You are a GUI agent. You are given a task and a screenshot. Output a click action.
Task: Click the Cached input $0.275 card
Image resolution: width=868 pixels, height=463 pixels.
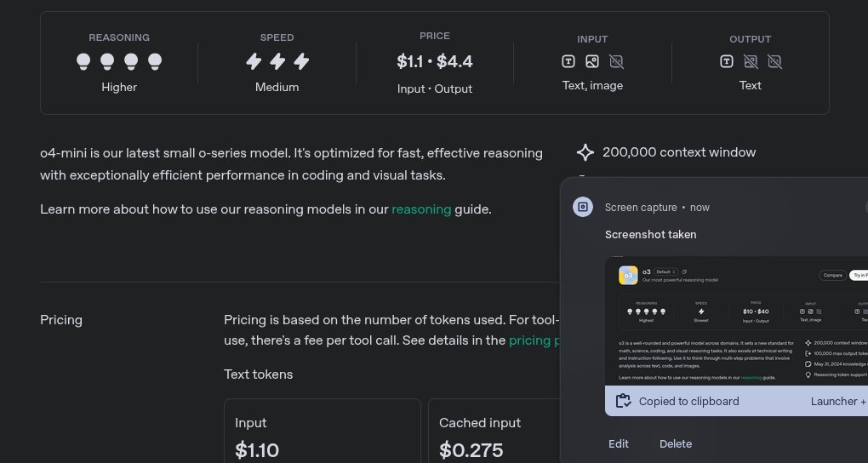click(x=494, y=431)
